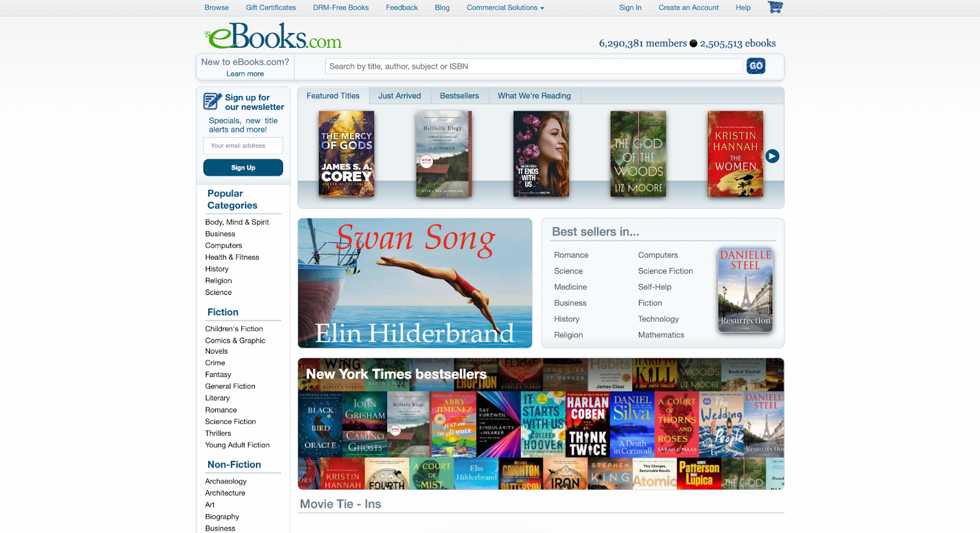Open Kristin Hannah's The Women cover
Screen dimensions: 980x533
coord(736,154)
